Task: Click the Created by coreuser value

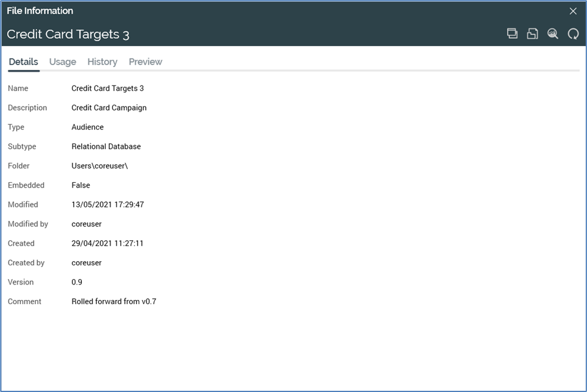Action: point(87,263)
